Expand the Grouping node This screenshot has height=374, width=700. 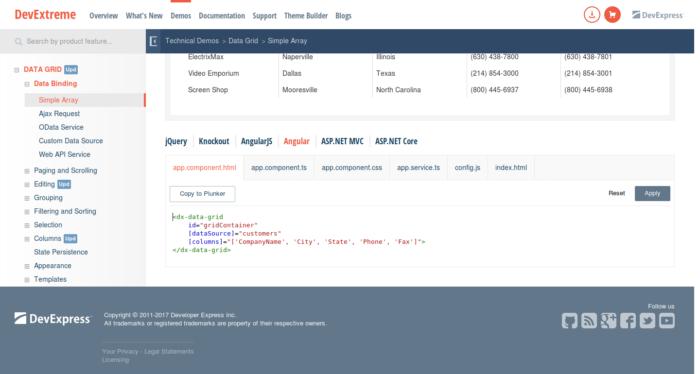coord(27,198)
